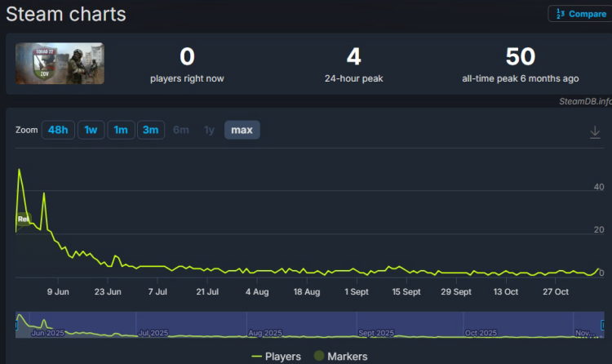
Task: Select the 48h zoom range
Action: (58, 130)
